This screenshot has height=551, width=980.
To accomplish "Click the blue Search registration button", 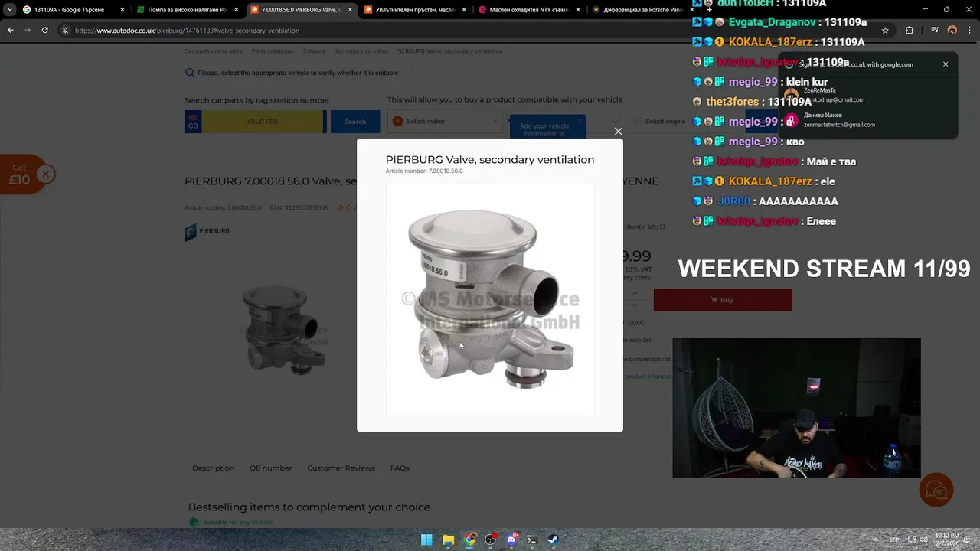I will [x=354, y=122].
